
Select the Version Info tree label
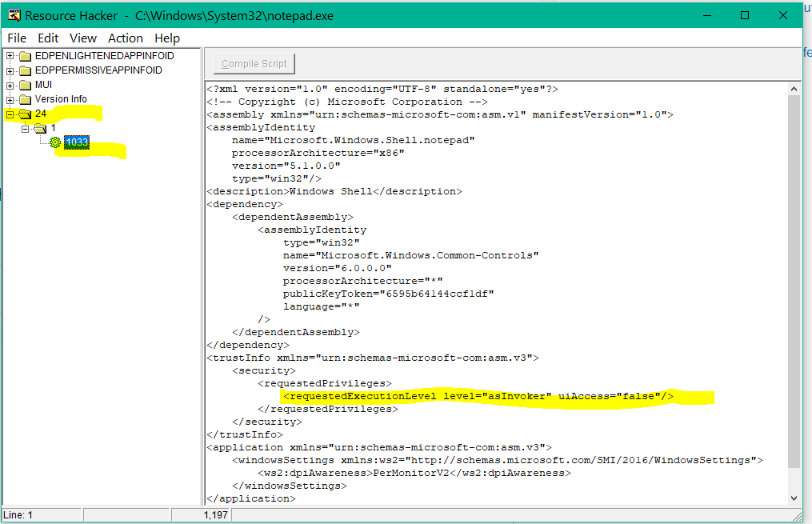pos(61,99)
